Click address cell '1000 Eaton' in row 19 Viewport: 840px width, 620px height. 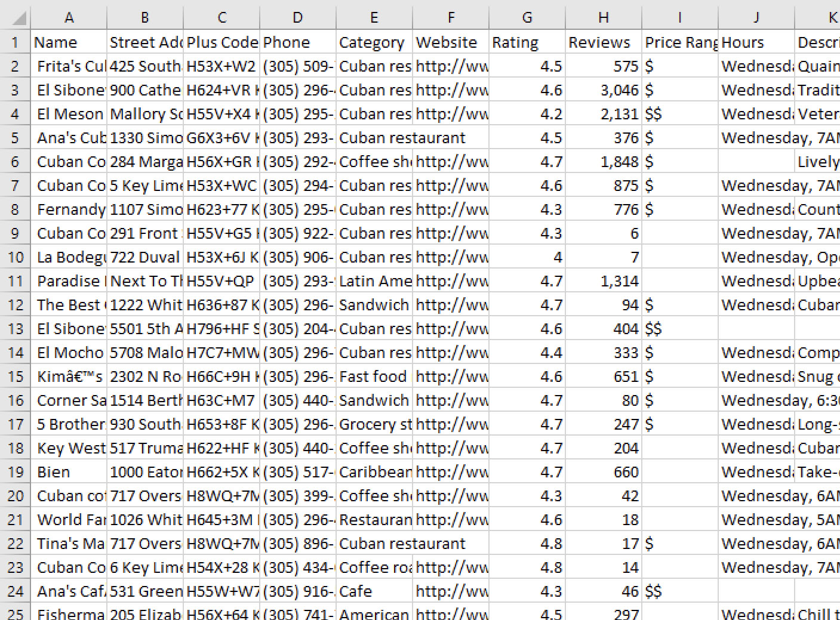pyautogui.click(x=145, y=472)
